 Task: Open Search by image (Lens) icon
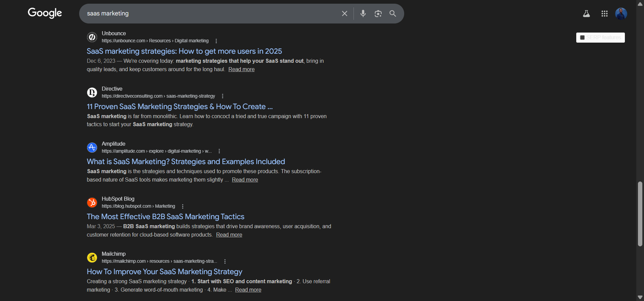378,13
